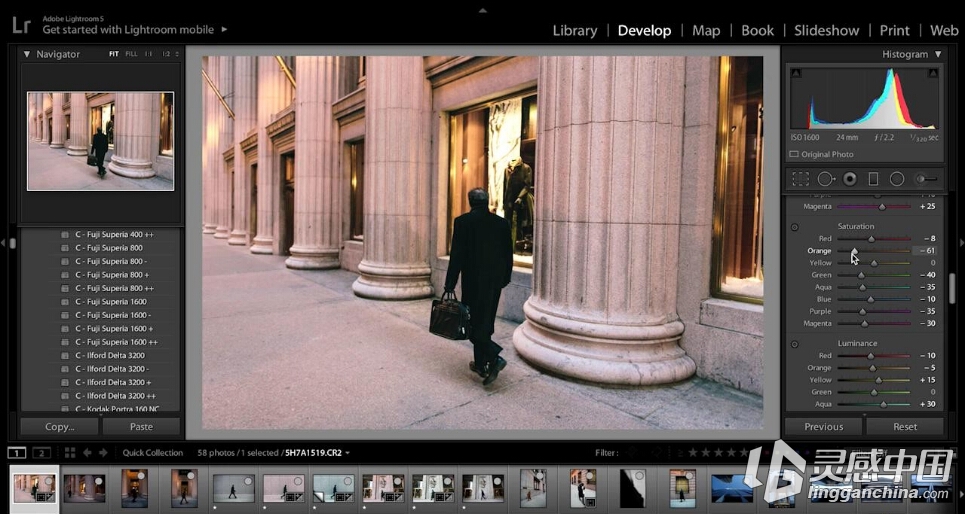The image size is (965, 514).
Task: Select the Spot Removal tool
Action: (825, 179)
